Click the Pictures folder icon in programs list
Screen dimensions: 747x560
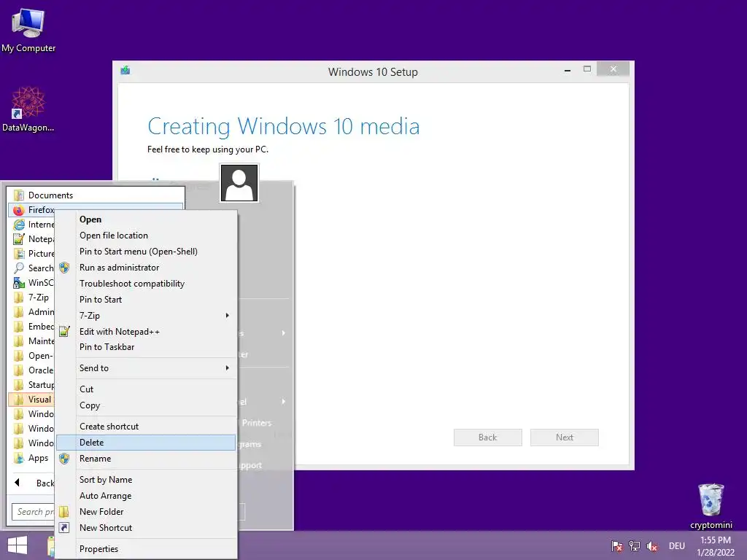(x=18, y=254)
